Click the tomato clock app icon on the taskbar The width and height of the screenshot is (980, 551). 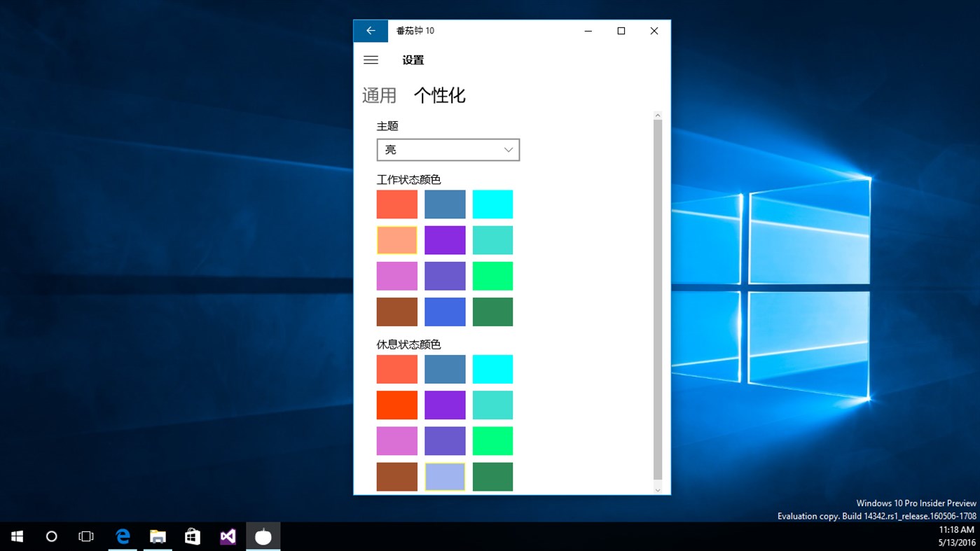pos(263,536)
